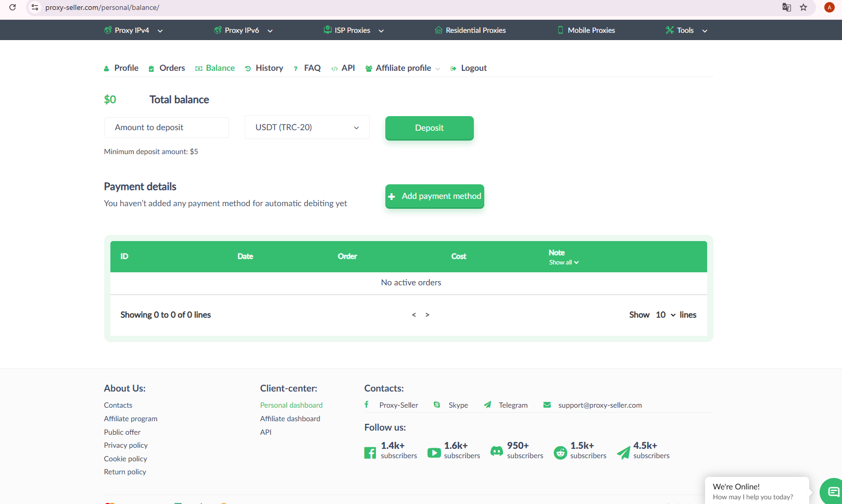842x504 pixels.
Task: Open the lines-per-page dropdown showing 10
Action: pos(665,314)
